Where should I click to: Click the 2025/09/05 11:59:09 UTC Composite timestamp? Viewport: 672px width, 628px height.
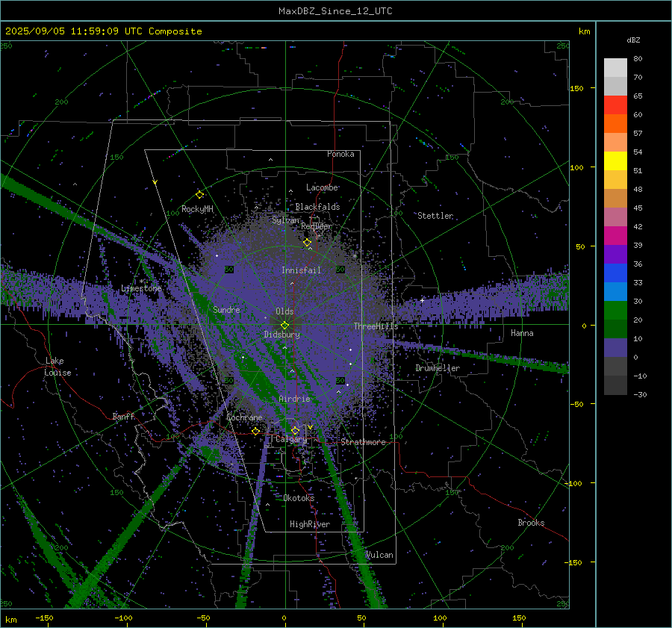[103, 31]
